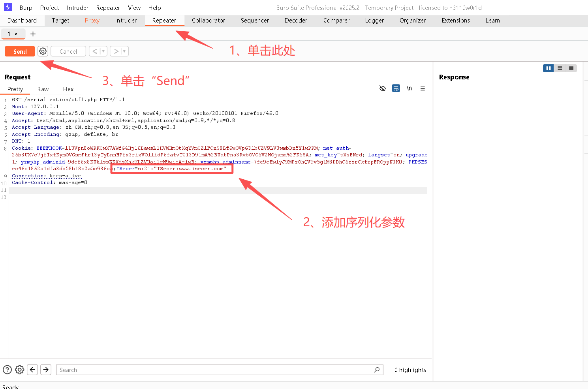The height and width of the screenshot is (389, 588).
Task: Toggle show \n newline characters
Action: [x=410, y=88]
